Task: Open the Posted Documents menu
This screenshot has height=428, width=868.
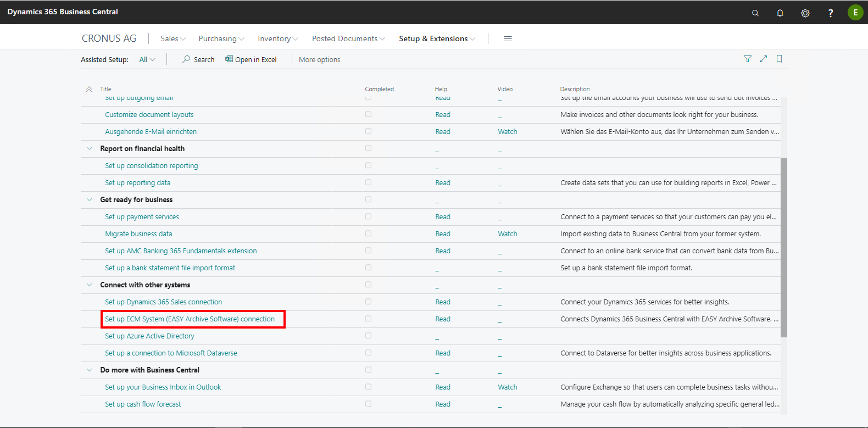Action: tap(348, 38)
